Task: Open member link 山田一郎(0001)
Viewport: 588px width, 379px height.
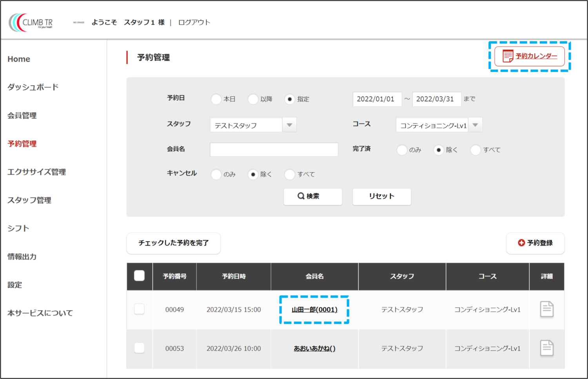Action: 314,310
